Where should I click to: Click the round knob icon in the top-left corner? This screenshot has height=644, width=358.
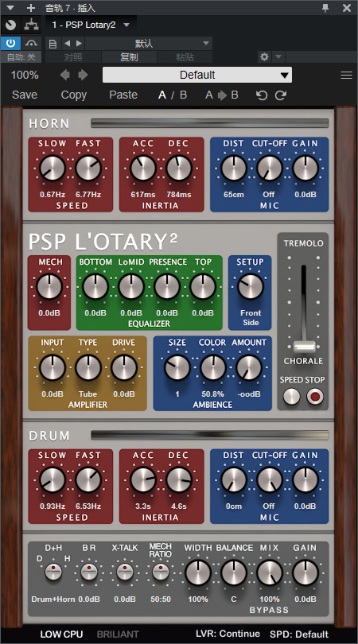point(10,25)
